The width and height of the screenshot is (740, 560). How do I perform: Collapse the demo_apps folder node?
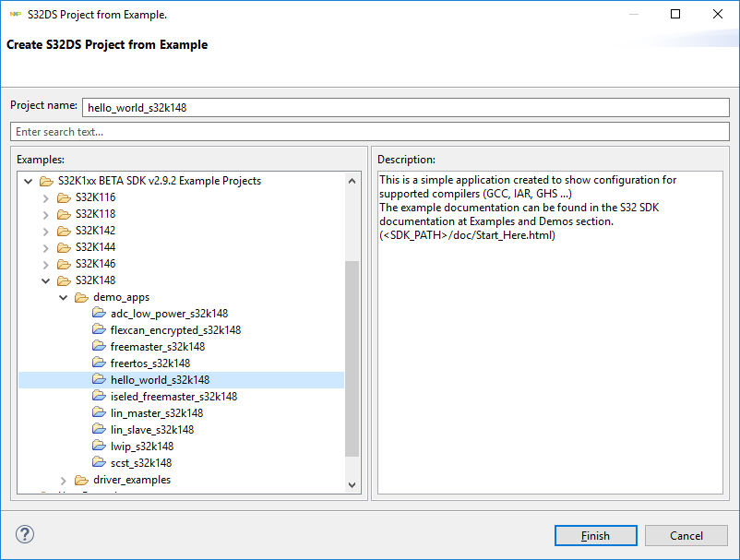(64, 298)
